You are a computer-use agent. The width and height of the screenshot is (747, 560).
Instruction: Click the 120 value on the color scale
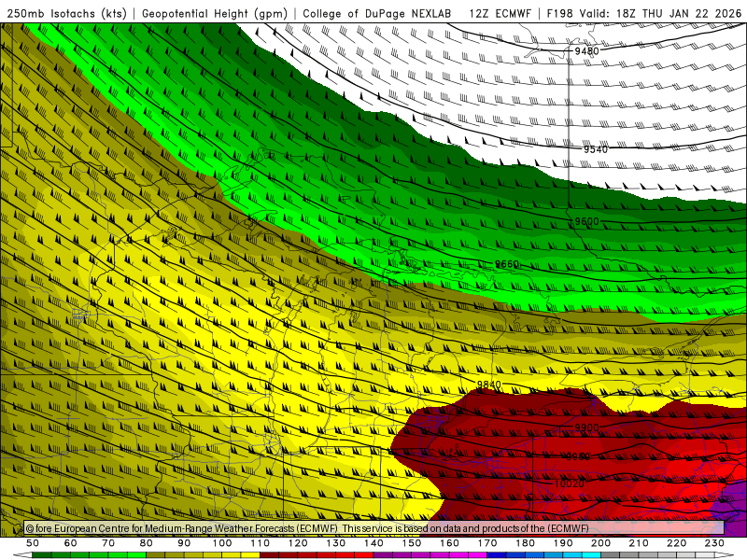click(x=298, y=543)
